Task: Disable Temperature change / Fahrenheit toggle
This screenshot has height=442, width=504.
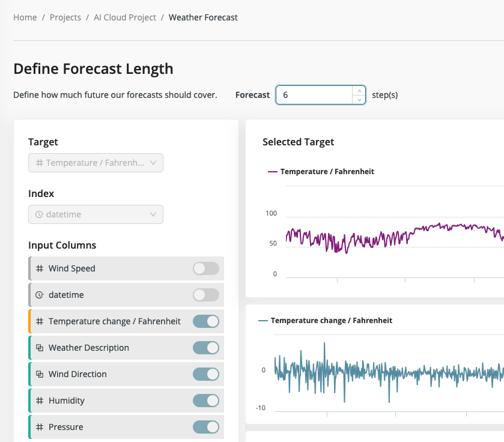Action: [x=206, y=321]
